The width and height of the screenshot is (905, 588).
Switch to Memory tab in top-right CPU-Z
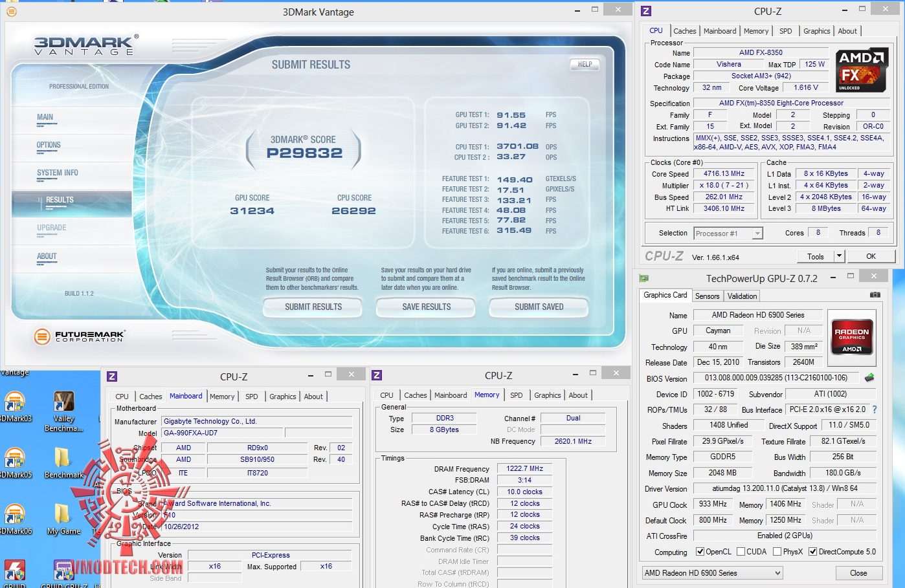point(755,31)
